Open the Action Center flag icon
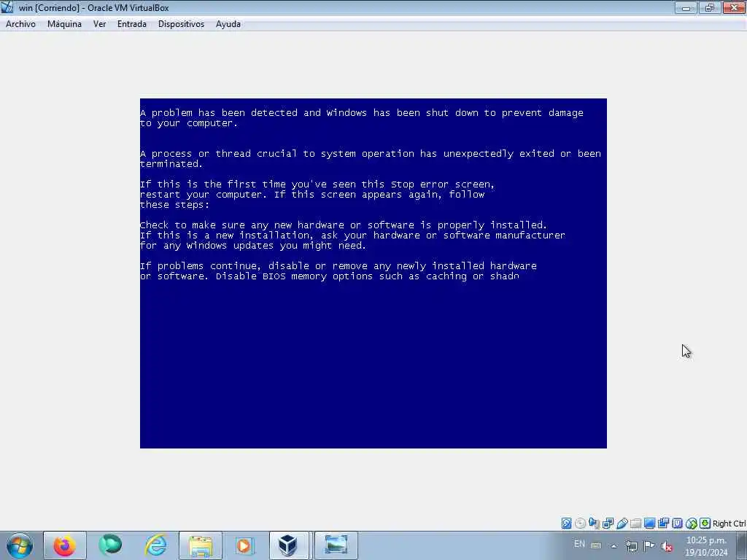747x560 pixels. pos(649,545)
